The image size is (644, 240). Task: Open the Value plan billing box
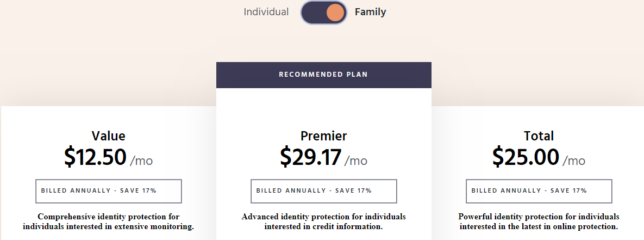(x=109, y=191)
